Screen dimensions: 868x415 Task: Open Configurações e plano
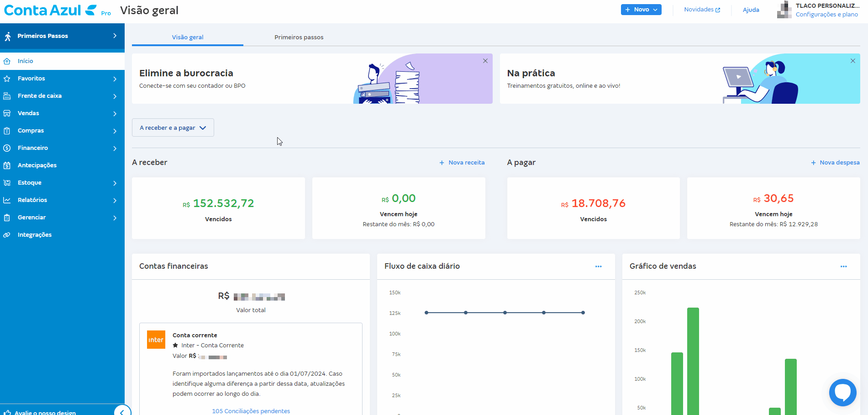[826, 15]
